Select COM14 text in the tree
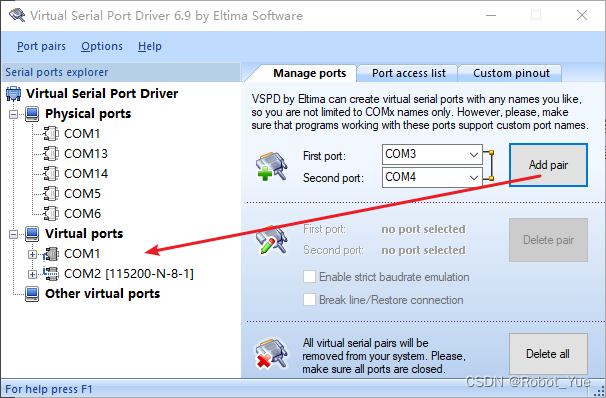The image size is (606, 398). pos(86,174)
